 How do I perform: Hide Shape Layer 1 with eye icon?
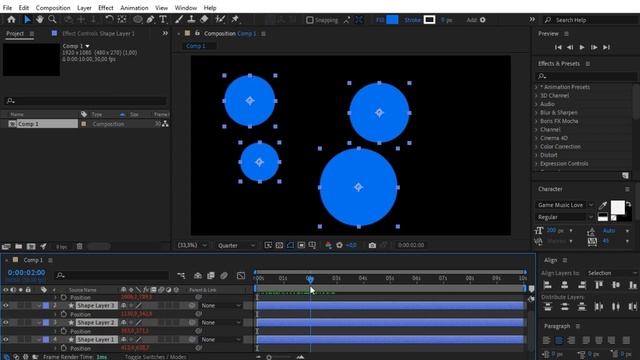(6, 340)
